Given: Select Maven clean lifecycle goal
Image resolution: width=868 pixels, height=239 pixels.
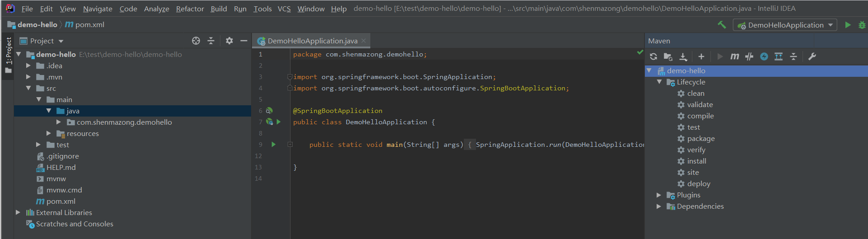Looking at the screenshot, I should pyautogui.click(x=695, y=93).
